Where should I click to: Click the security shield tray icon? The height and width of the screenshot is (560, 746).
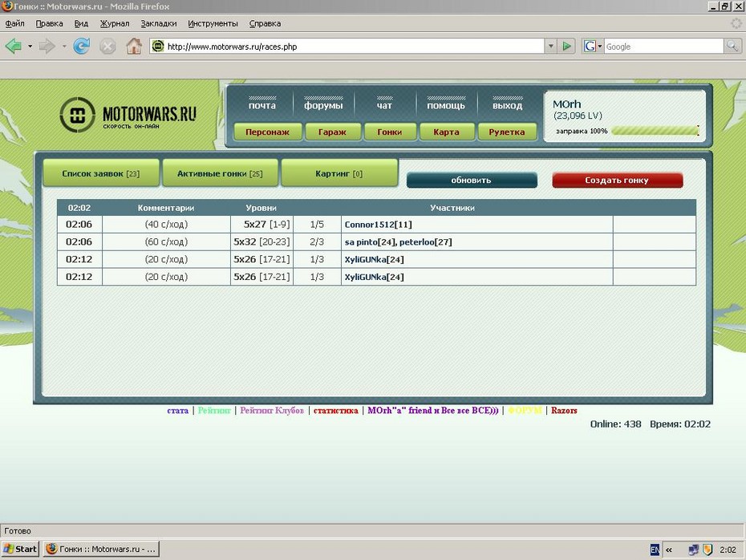click(707, 550)
